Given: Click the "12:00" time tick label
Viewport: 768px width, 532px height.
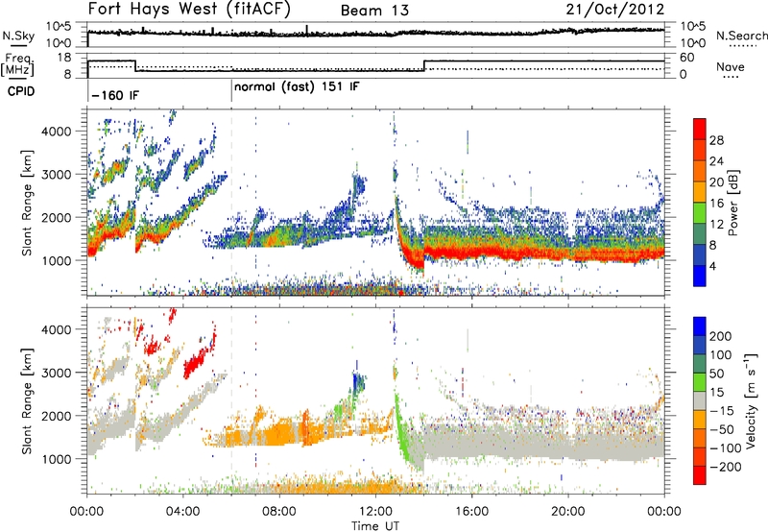Looking at the screenshot, I should 375,512.
